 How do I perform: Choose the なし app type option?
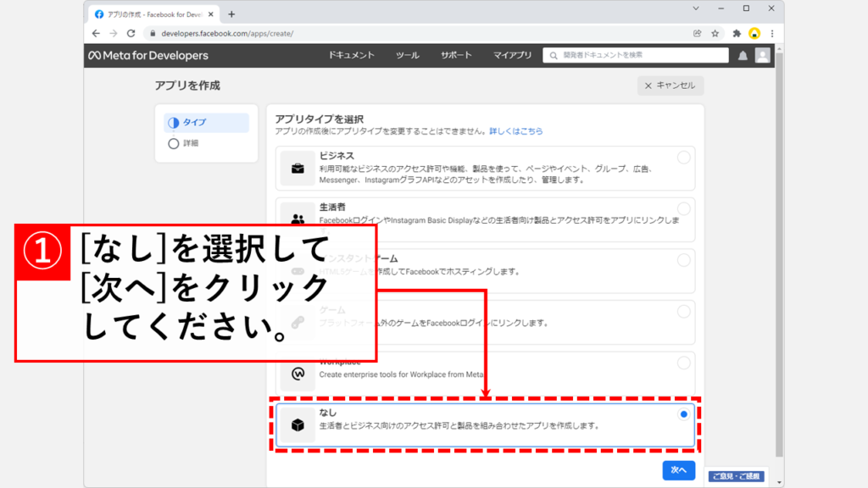coord(683,414)
